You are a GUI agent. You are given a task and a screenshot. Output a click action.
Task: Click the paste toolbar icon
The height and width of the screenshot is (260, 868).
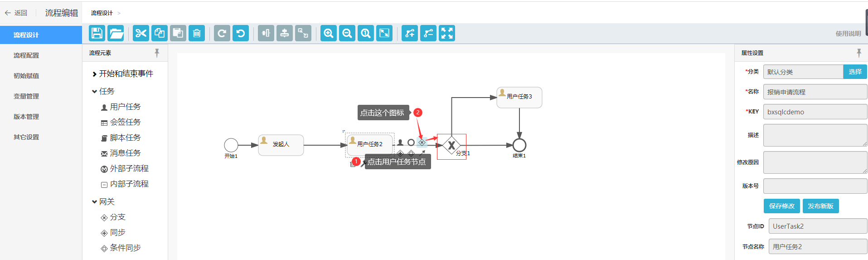[178, 33]
